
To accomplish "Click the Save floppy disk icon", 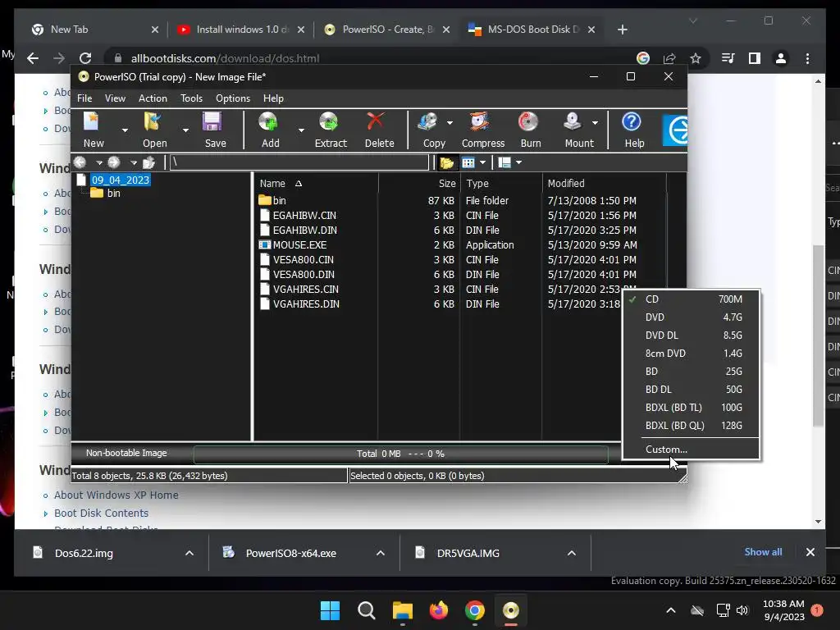I will pyautogui.click(x=212, y=122).
